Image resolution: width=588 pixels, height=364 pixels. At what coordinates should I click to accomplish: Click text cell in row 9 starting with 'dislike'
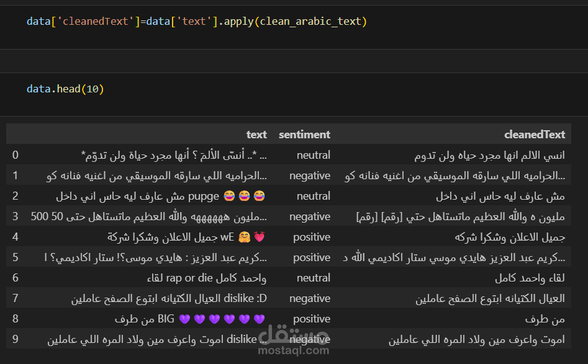(x=157, y=339)
